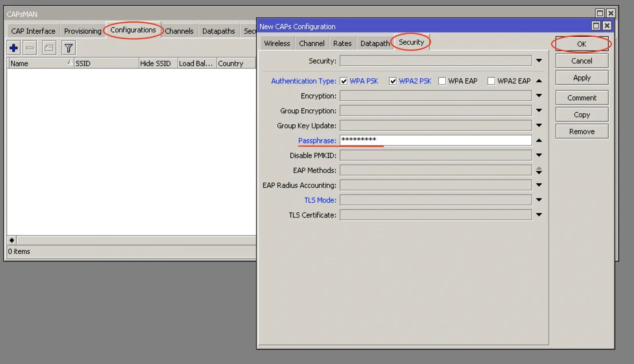The width and height of the screenshot is (634, 364).
Task: Click the Passphrase input field
Action: tap(436, 140)
